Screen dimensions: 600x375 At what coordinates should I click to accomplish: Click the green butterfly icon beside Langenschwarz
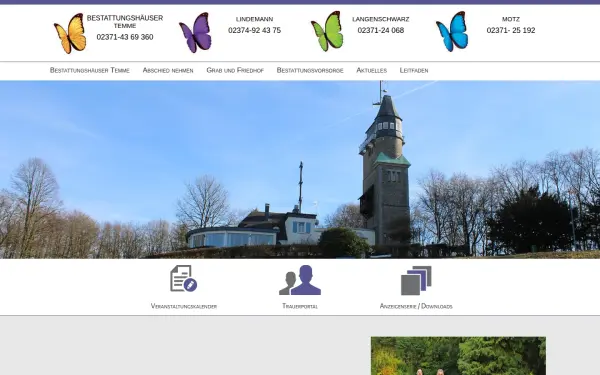click(327, 31)
